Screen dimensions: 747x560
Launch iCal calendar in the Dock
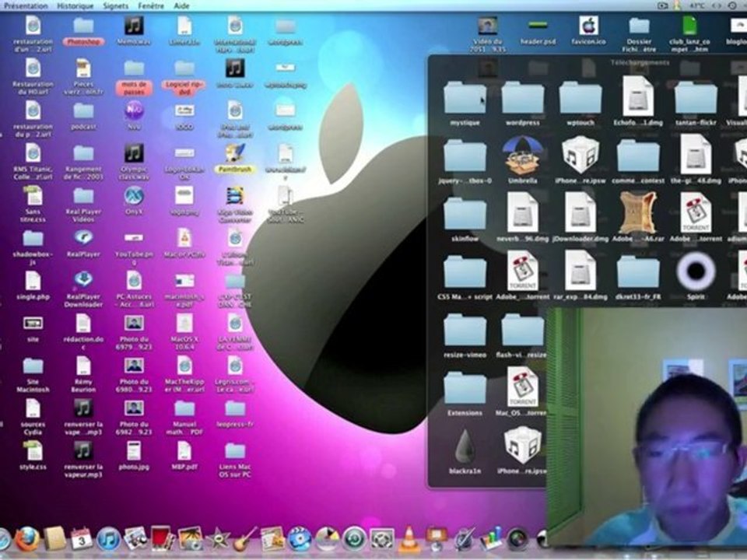click(82, 540)
